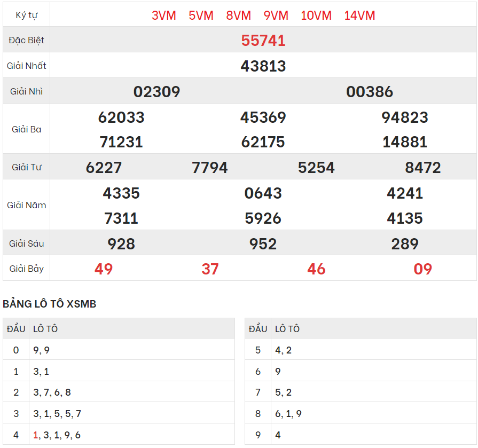Click lô tô values 6, 1, 9 for head 8
Screen dimensions: 478x448
click(288, 414)
